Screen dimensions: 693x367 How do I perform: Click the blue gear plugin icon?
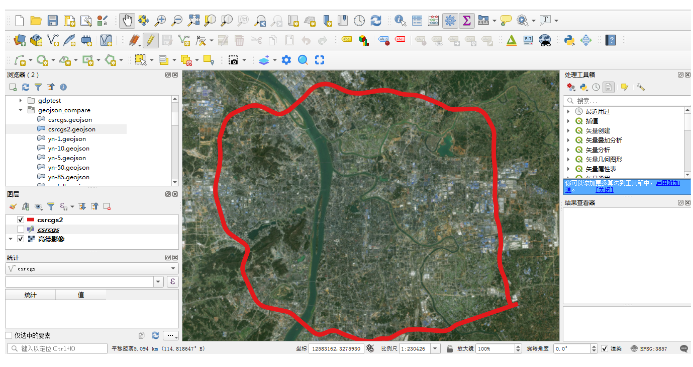[286, 60]
